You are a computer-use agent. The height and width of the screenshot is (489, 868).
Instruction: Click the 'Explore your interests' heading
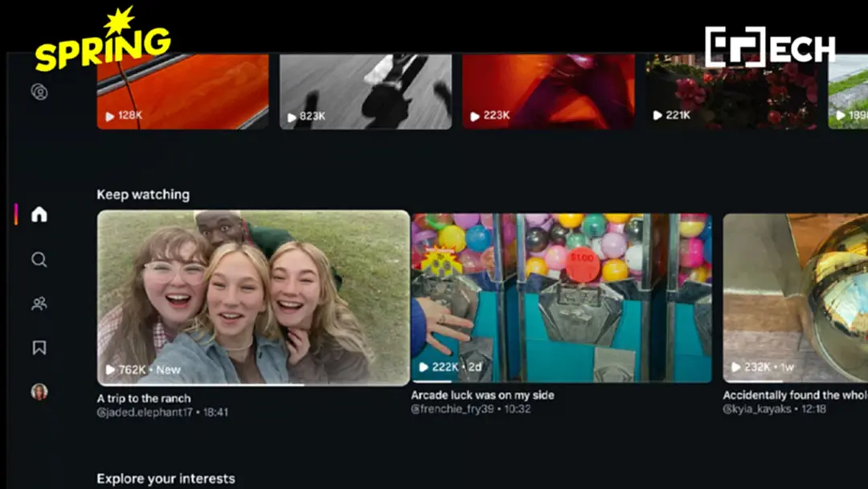click(166, 479)
